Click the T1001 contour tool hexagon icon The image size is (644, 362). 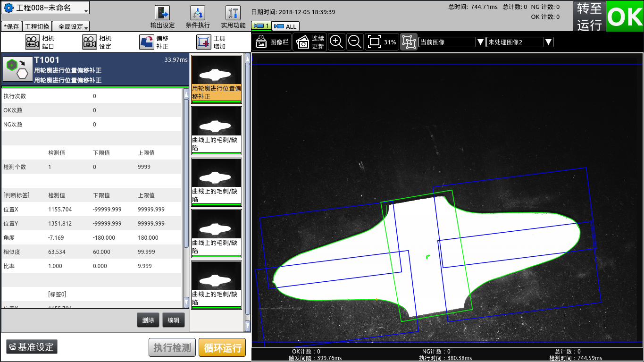pos(17,70)
